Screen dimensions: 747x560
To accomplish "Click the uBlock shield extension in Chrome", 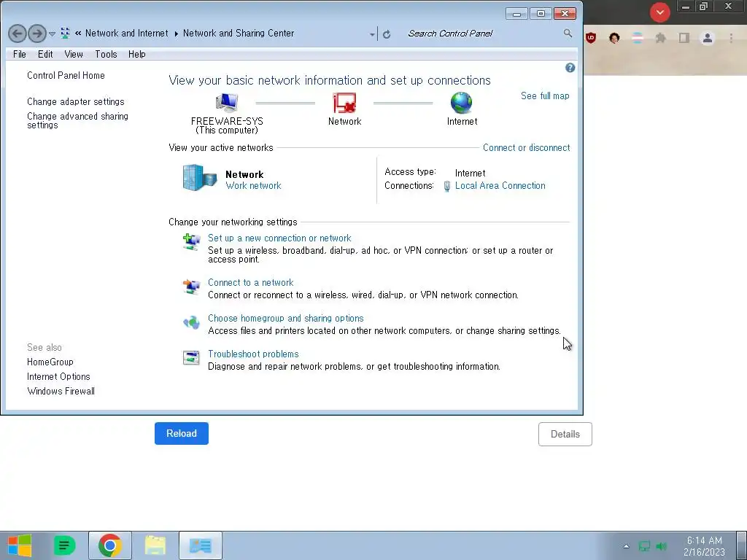I will click(591, 38).
